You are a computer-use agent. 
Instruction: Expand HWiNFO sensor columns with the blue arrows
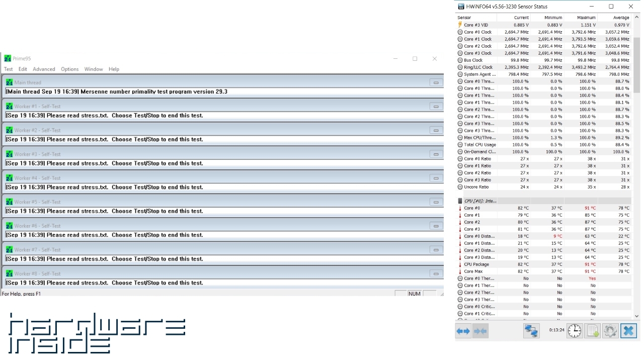(x=463, y=331)
